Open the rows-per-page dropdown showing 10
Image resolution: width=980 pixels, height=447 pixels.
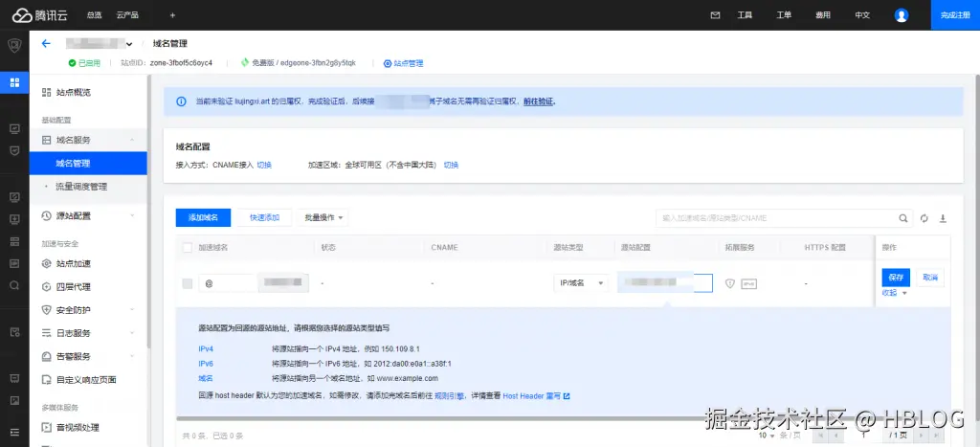pyautogui.click(x=767, y=436)
